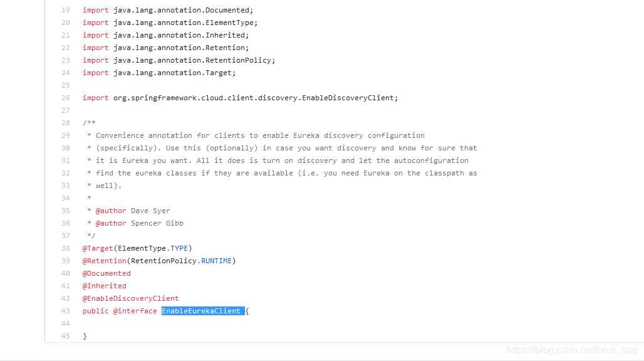Click the 'public' keyword
The height and width of the screenshot is (361, 644).
pos(96,311)
